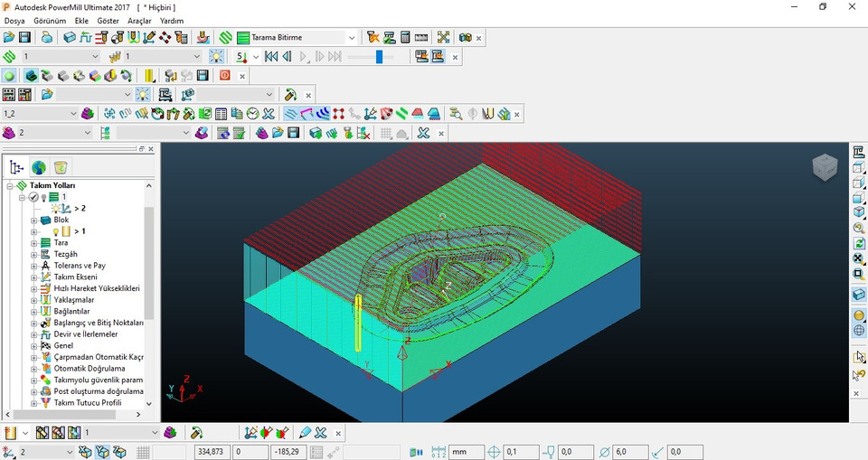The image size is (868, 460).
Task: Open Tool Axis icon in main toolbar
Action: coord(149,38)
